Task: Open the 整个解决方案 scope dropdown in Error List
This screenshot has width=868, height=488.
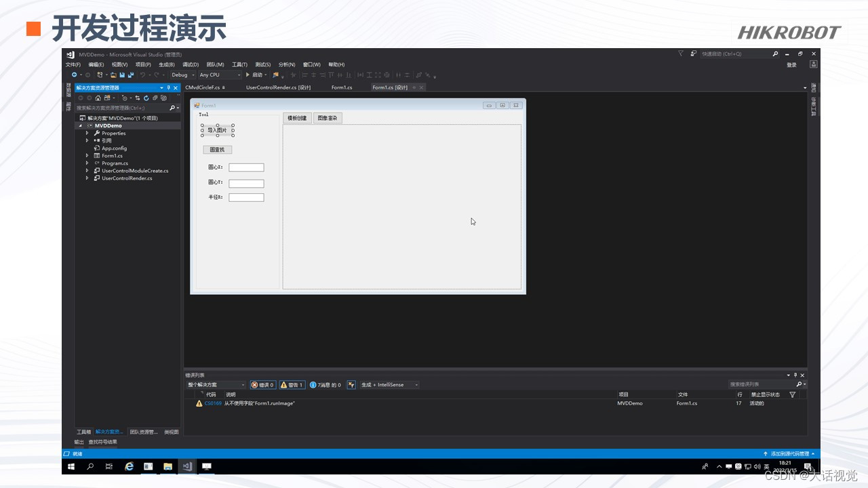Action: (x=216, y=384)
